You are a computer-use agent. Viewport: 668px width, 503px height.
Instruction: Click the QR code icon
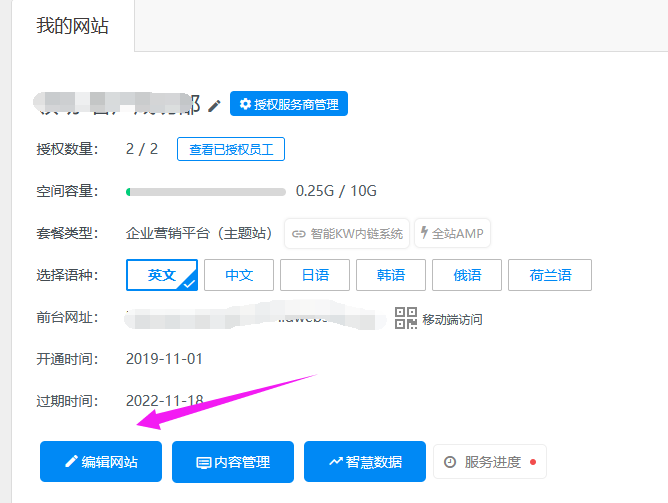click(x=406, y=318)
